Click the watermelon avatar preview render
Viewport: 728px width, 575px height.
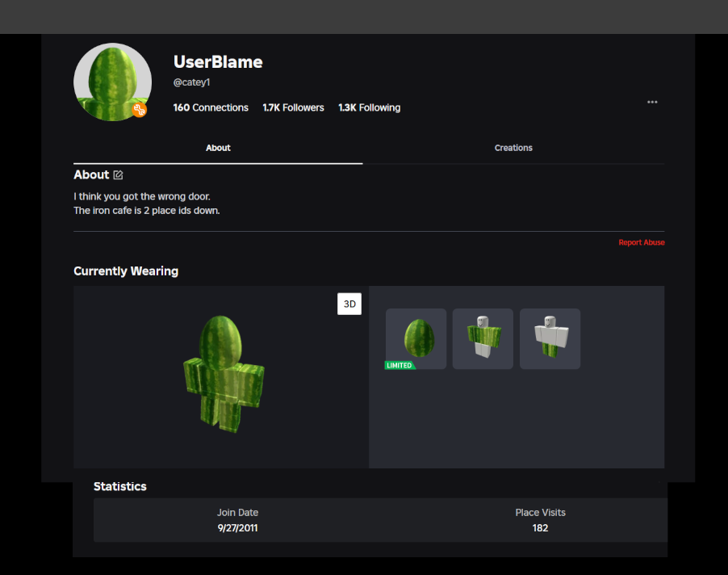tap(224, 375)
